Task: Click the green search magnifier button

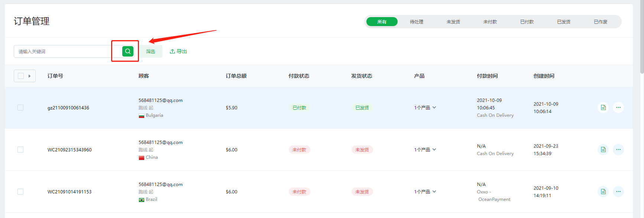Action: click(x=127, y=51)
